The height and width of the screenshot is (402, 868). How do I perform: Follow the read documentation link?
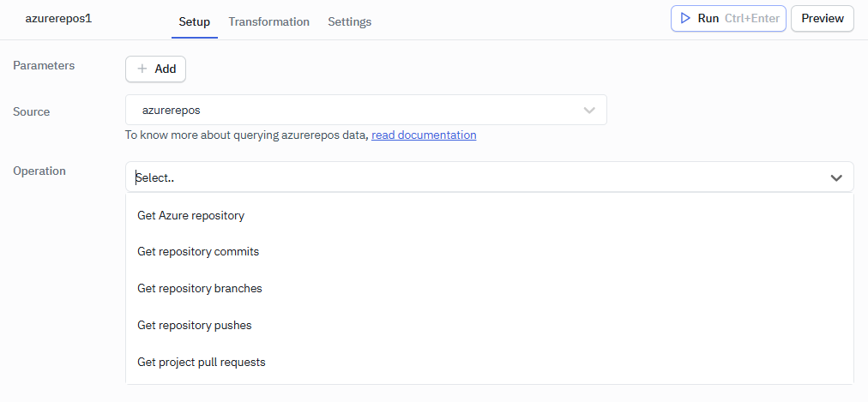click(x=424, y=135)
